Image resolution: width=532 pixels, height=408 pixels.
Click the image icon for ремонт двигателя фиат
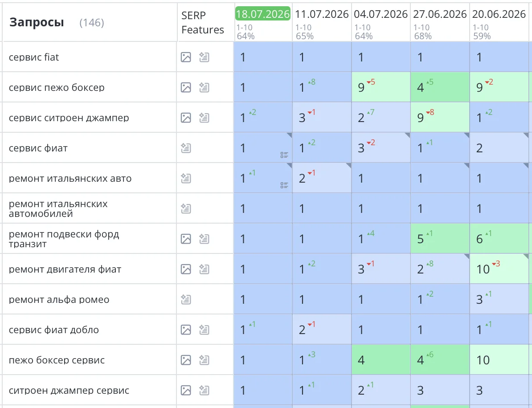[186, 269]
